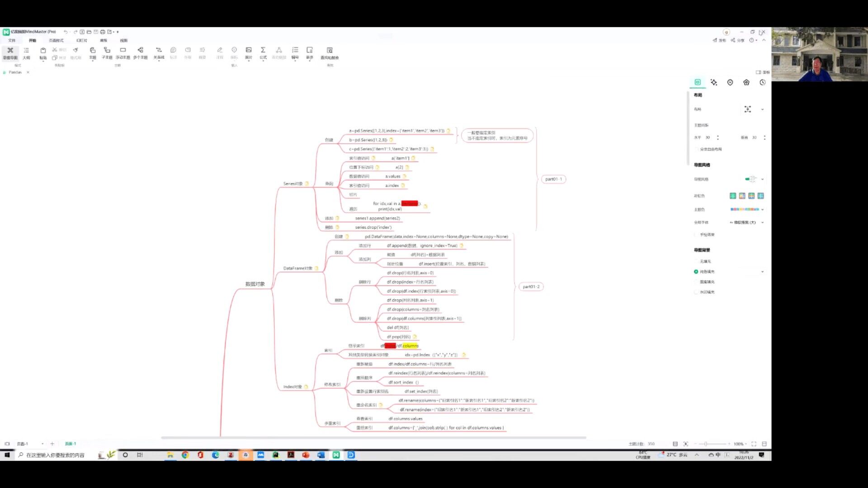Open the Advanced (高级) ribbon tab
Screen dimensions: 868x488
pyautogui.click(x=104, y=41)
